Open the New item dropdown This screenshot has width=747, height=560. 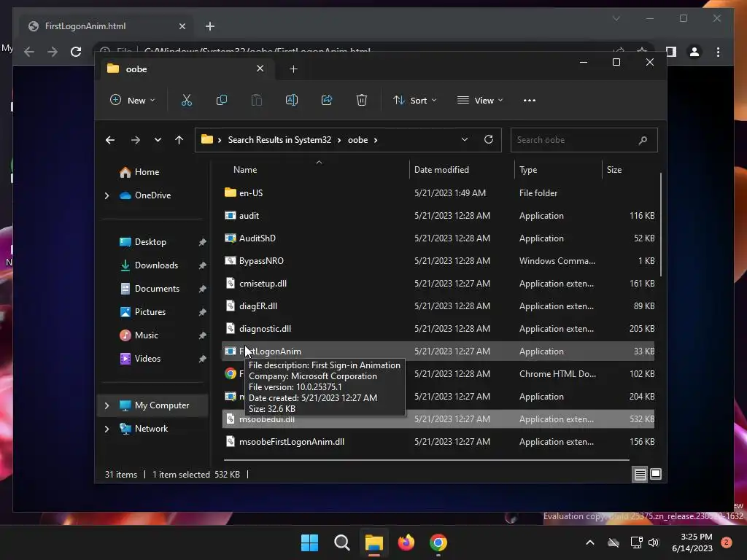click(x=133, y=101)
